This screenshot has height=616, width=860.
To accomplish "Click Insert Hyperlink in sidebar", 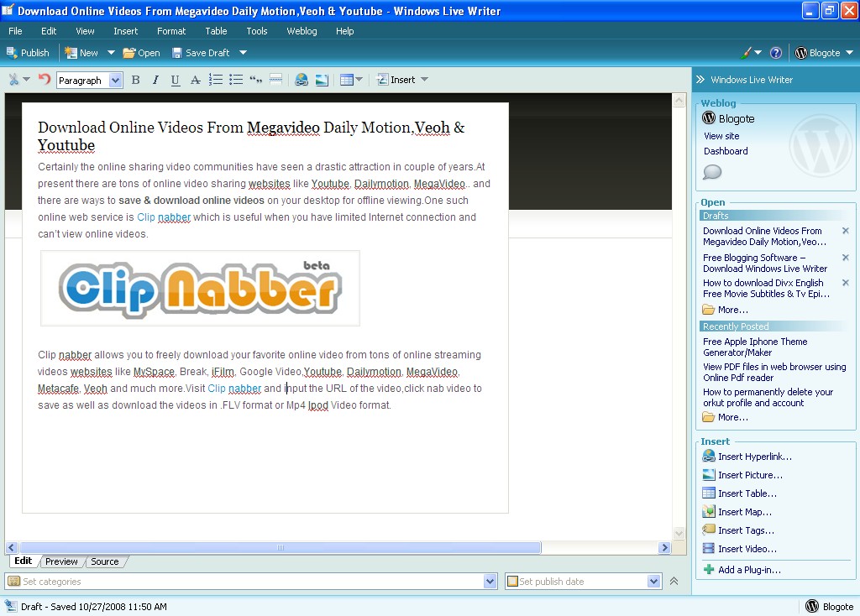I will [x=747, y=457].
